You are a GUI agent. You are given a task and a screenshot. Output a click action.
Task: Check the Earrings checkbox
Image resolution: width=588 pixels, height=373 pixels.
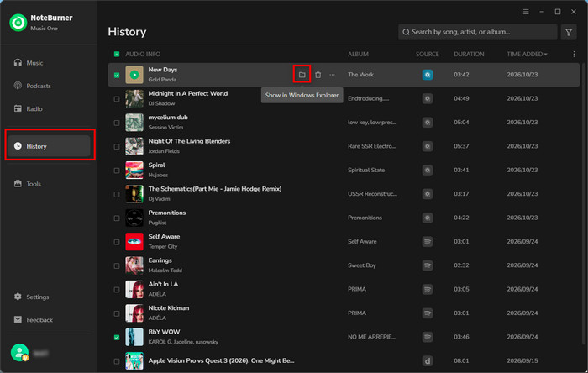[117, 265]
